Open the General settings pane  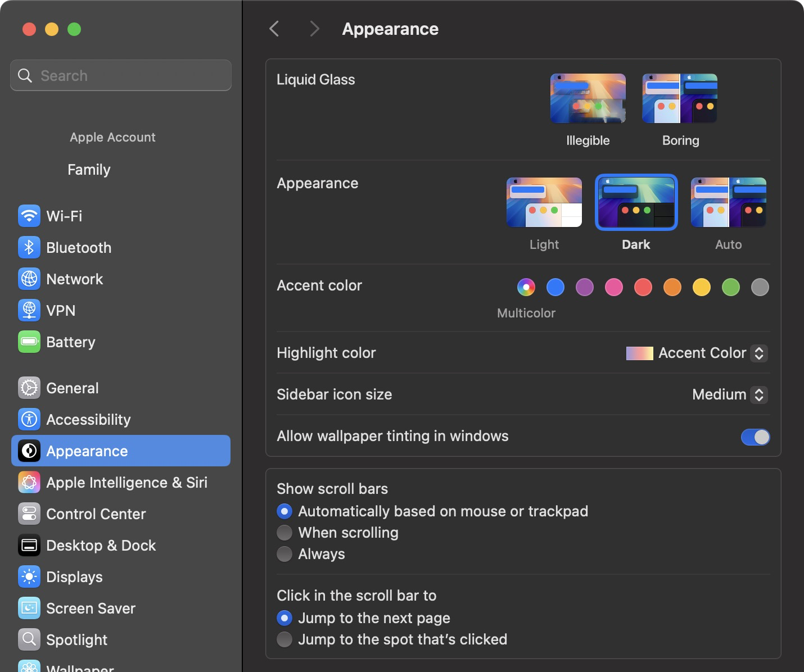pos(73,388)
